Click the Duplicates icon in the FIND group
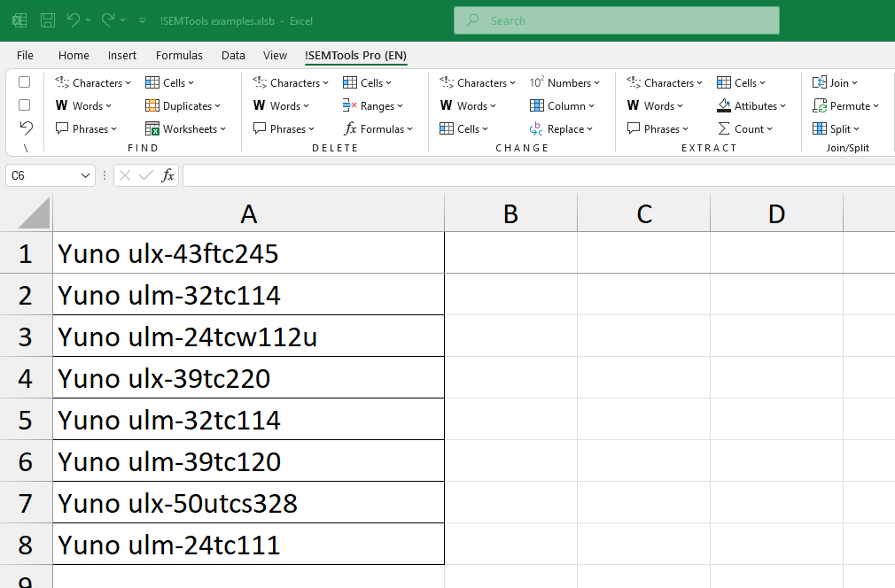The width and height of the screenshot is (895, 588). (x=183, y=105)
